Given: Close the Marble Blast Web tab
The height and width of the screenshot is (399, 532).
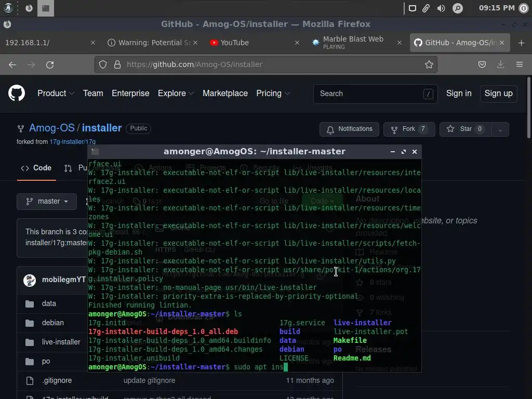Looking at the screenshot, I should pyautogui.click(x=400, y=43).
